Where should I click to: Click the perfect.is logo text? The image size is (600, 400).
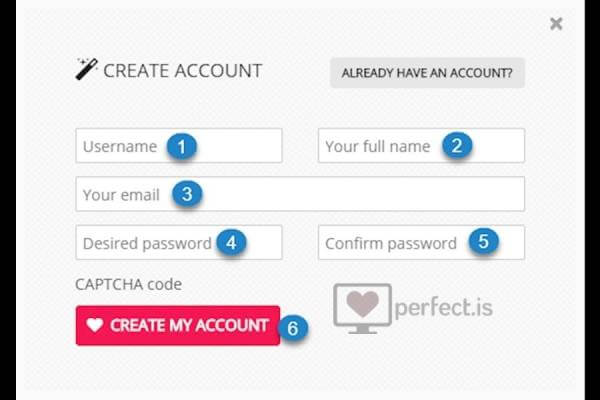point(443,308)
